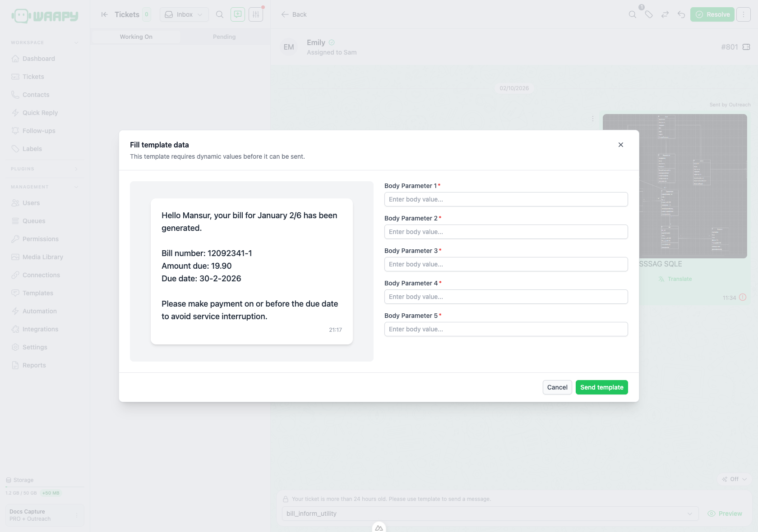Open Docs Capture account options menu
758x532 pixels.
click(x=77, y=515)
